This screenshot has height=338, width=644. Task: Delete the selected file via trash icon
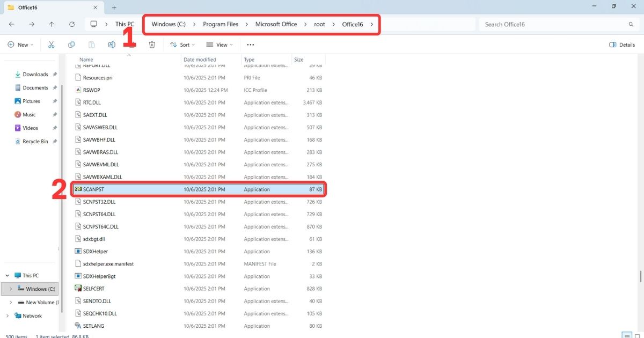click(x=152, y=45)
